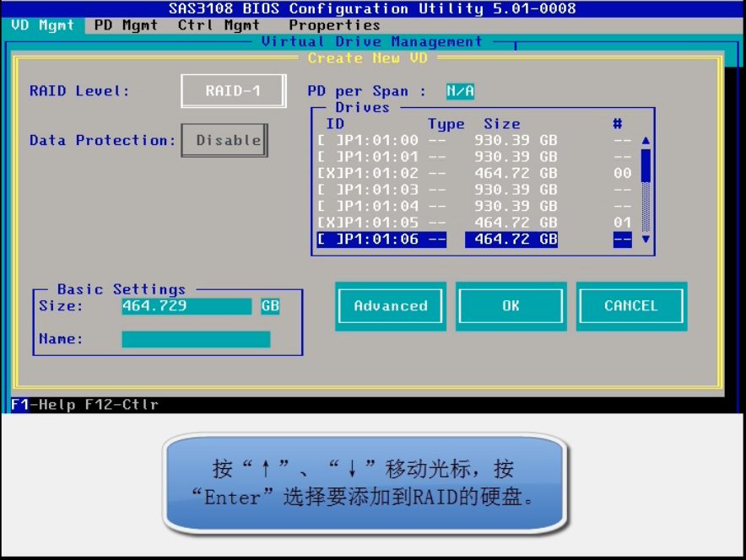Viewport: 746px width, 560px height.
Task: Click F1-Help in the status bar
Action: point(43,405)
